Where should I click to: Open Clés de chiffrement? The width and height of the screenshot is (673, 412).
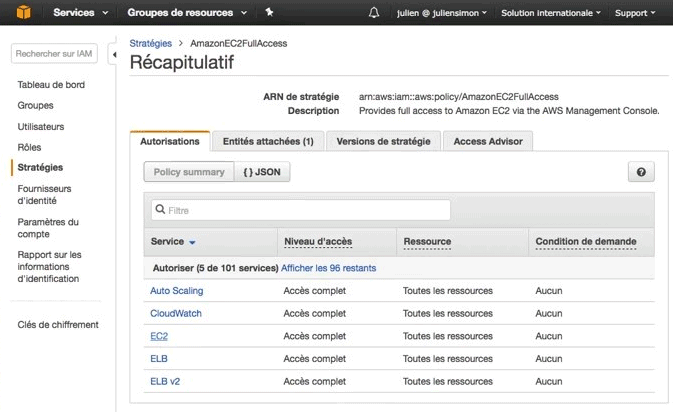point(58,324)
